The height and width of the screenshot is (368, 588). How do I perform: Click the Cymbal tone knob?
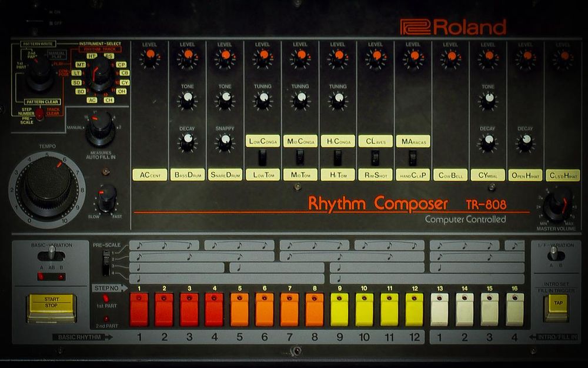point(488,101)
